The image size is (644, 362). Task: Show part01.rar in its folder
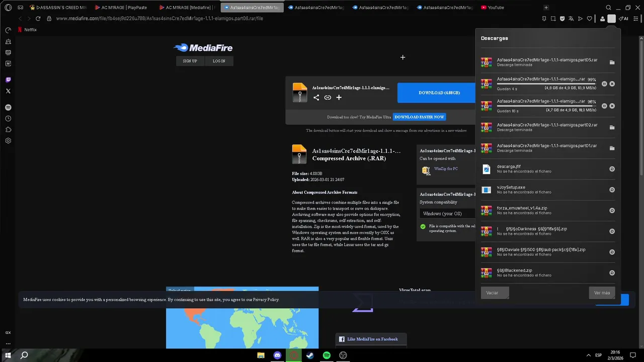(x=612, y=148)
